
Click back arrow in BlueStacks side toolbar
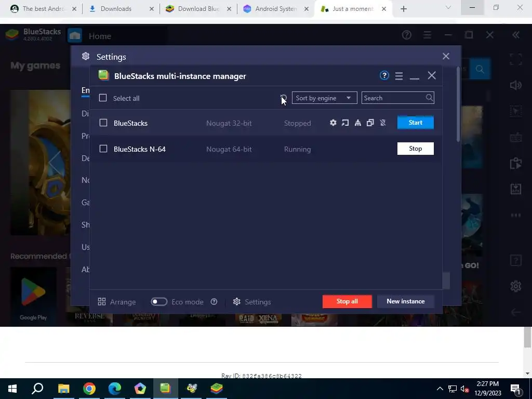[x=516, y=312]
